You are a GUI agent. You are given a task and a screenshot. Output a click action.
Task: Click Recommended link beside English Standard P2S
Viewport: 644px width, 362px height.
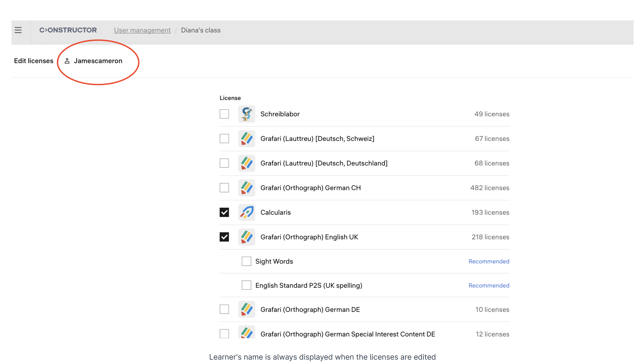488,285
